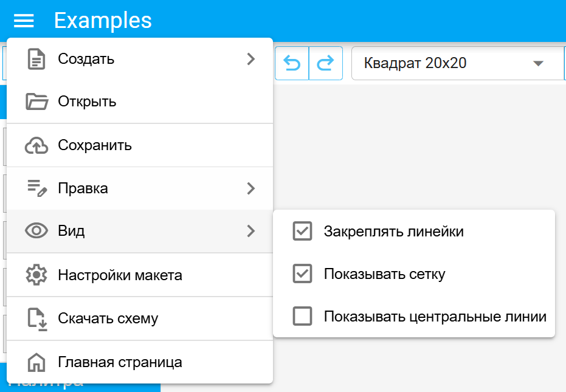This screenshot has width=566, height=392.
Task: Click the Открыть folder icon
Action: click(36, 101)
